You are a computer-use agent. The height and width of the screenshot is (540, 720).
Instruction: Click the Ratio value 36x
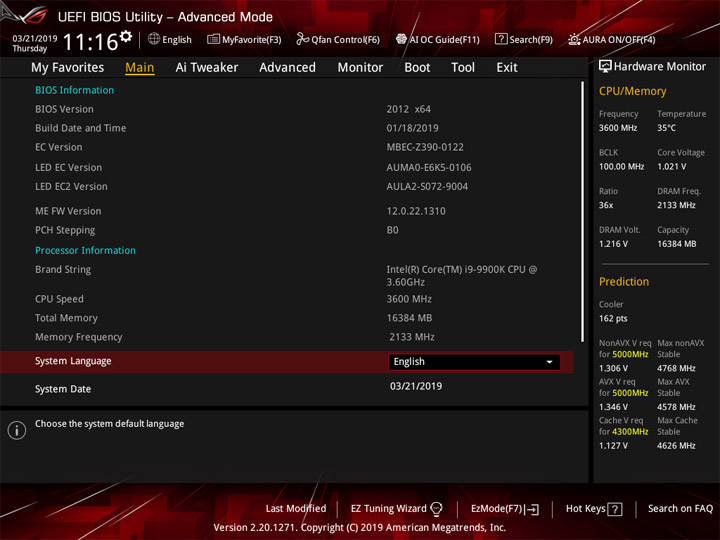pyautogui.click(x=606, y=205)
